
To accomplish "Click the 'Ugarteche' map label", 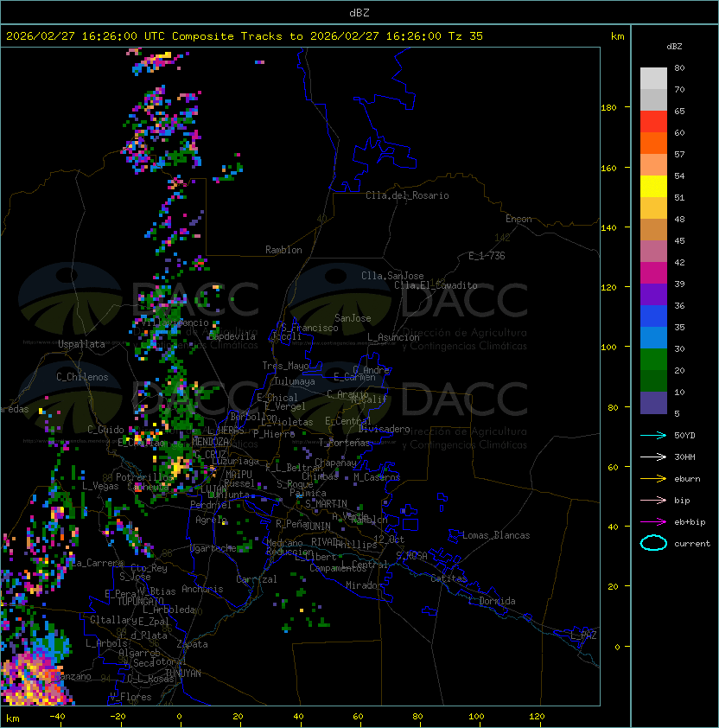I will click(x=213, y=548).
